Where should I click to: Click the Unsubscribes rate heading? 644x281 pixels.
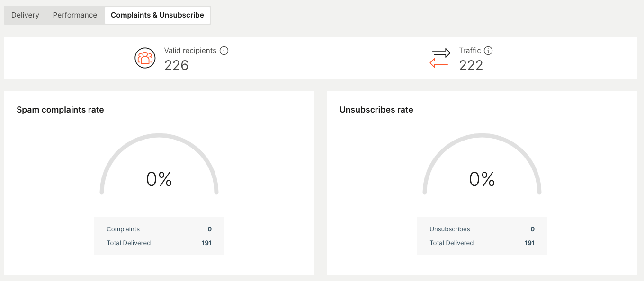point(376,110)
